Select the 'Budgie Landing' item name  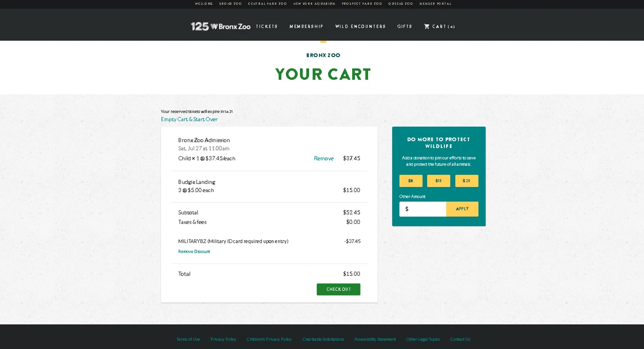[x=197, y=182]
